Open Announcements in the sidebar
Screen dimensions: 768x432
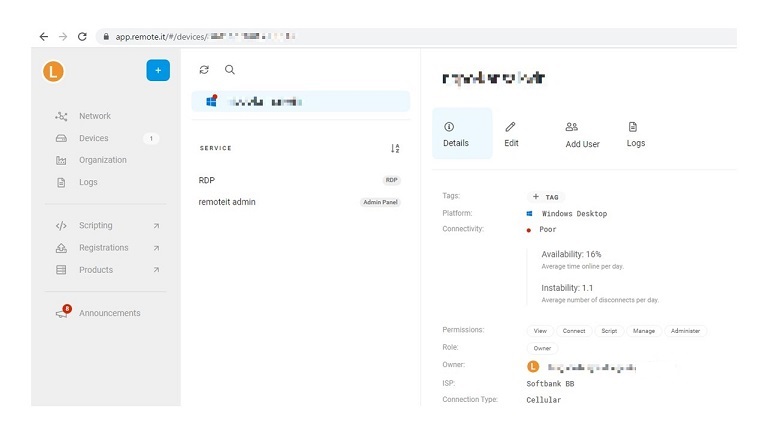(110, 313)
